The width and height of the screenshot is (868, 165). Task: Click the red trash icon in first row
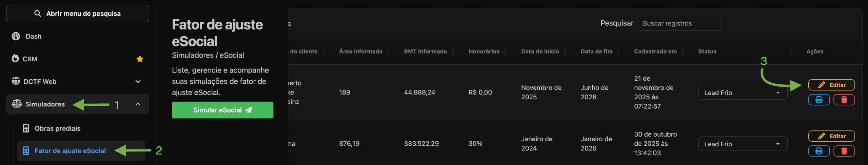[844, 100]
